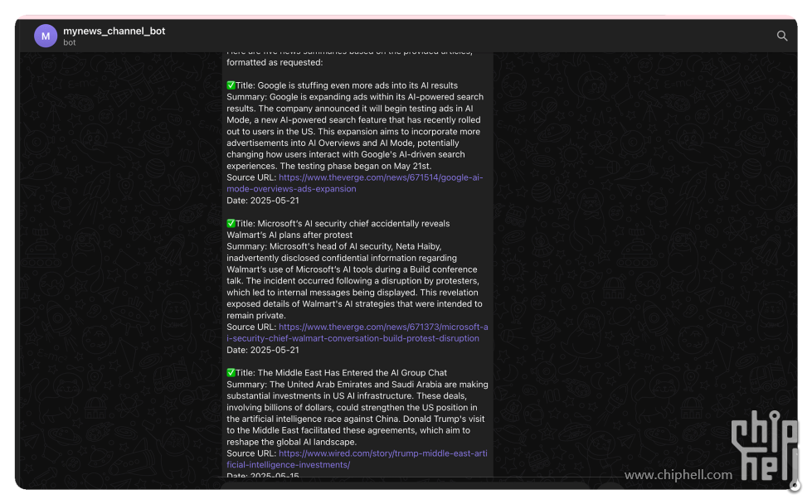The width and height of the screenshot is (812, 504).
Task: Click the green check emoji before Microsoft title
Action: tap(231, 224)
